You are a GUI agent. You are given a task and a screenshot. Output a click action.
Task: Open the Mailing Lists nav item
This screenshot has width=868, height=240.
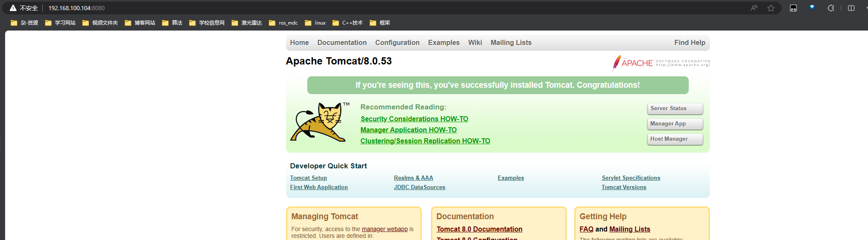(x=511, y=42)
